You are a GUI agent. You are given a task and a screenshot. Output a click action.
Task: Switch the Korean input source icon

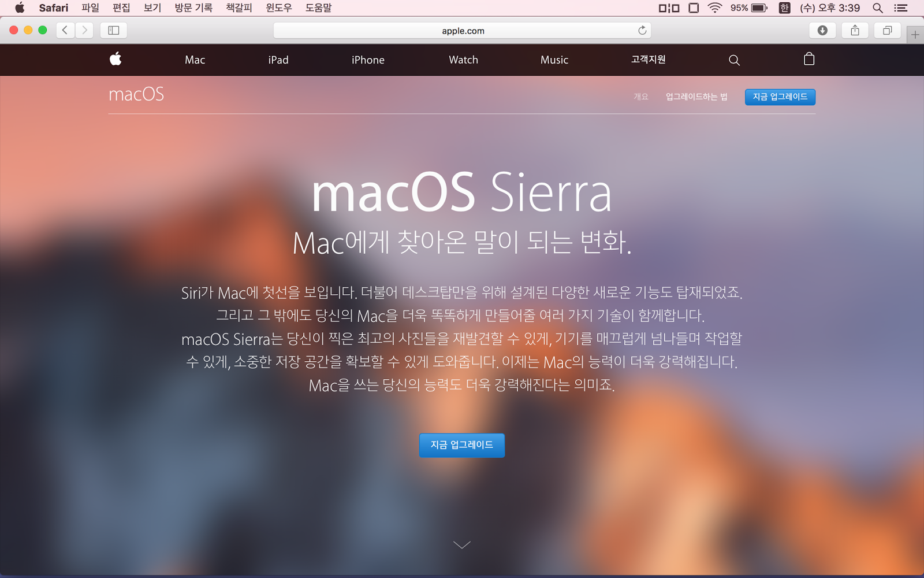click(x=784, y=8)
